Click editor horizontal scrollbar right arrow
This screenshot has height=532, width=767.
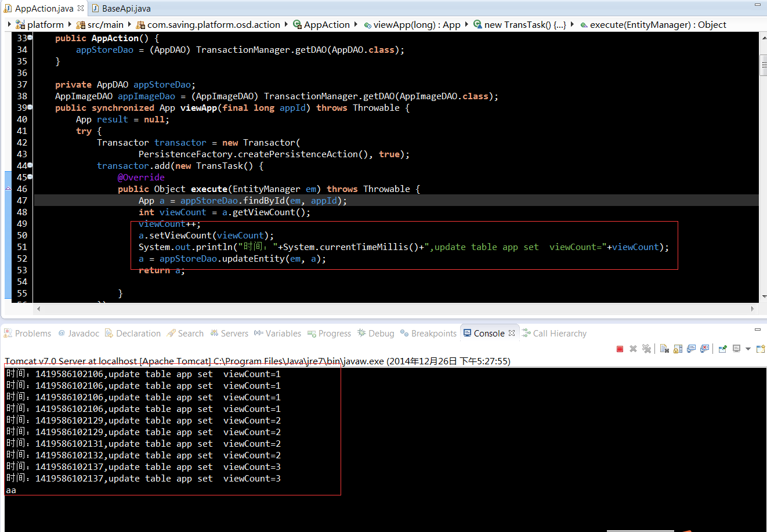(x=752, y=309)
